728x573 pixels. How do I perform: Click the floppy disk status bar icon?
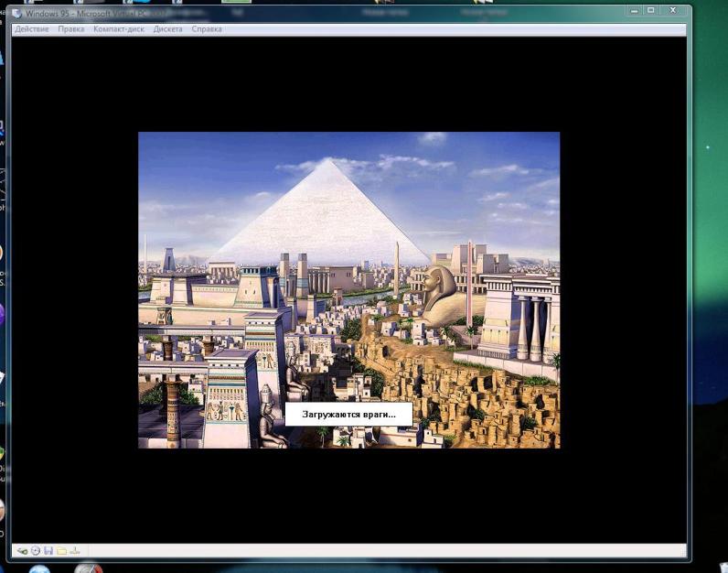coord(48,551)
